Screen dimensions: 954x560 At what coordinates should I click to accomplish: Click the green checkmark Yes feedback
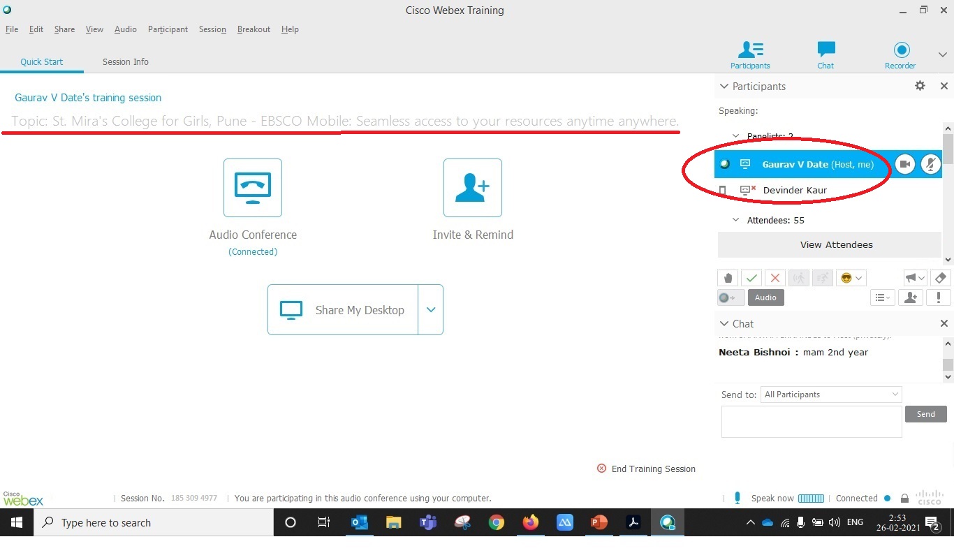(x=751, y=278)
